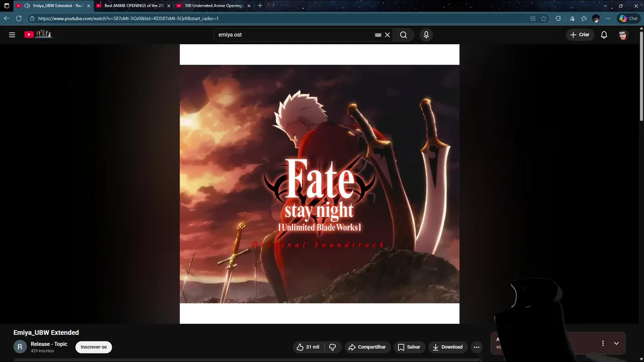
Task: Open the on-screen keyboard in search box
Action: pos(378,35)
